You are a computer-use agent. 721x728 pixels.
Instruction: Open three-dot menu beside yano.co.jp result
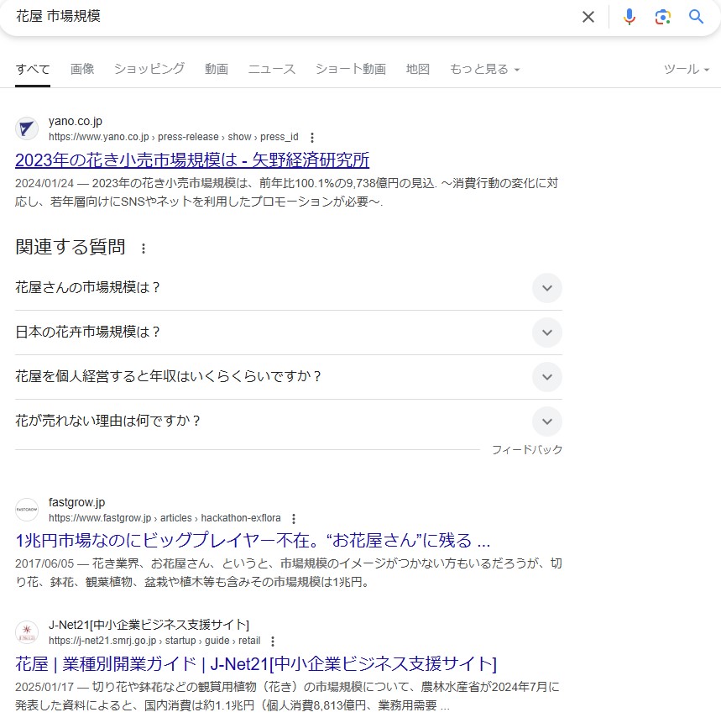(312, 137)
